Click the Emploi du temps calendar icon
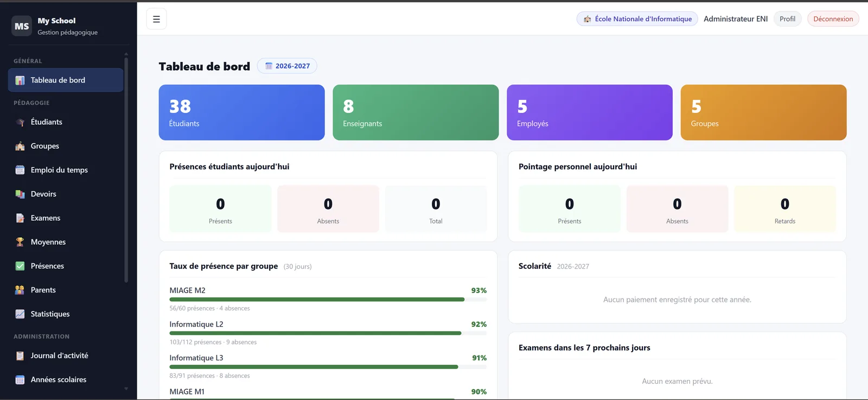 (x=20, y=170)
